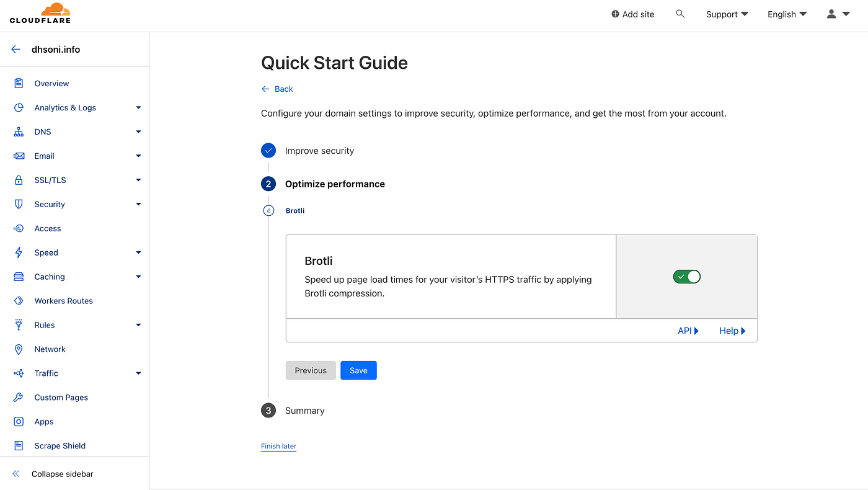The image size is (868, 490).
Task: Click the Improve security step label
Action: tap(319, 151)
